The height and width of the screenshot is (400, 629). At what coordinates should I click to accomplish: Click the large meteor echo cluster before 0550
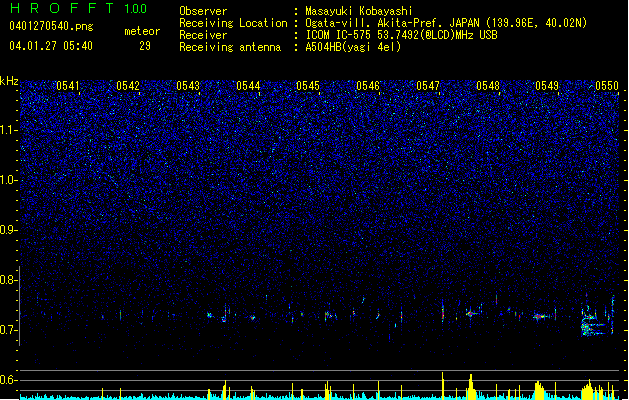tap(597, 316)
